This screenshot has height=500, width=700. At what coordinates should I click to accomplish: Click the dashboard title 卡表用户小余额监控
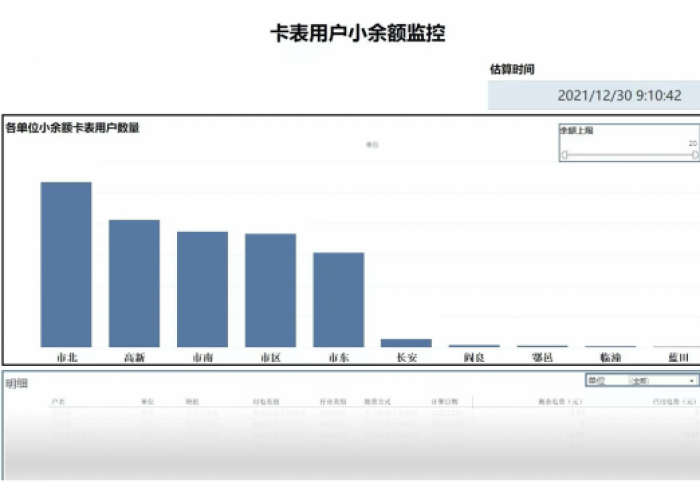[x=358, y=33]
